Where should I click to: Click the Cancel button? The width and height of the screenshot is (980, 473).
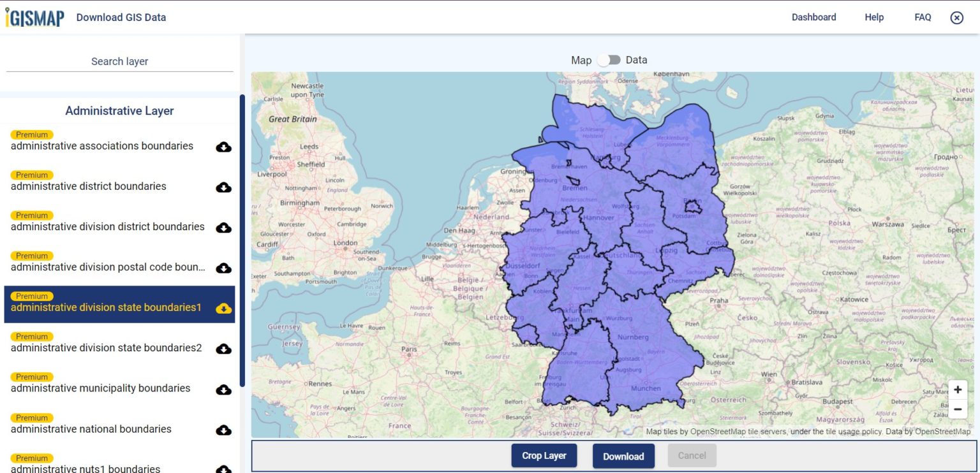point(692,455)
